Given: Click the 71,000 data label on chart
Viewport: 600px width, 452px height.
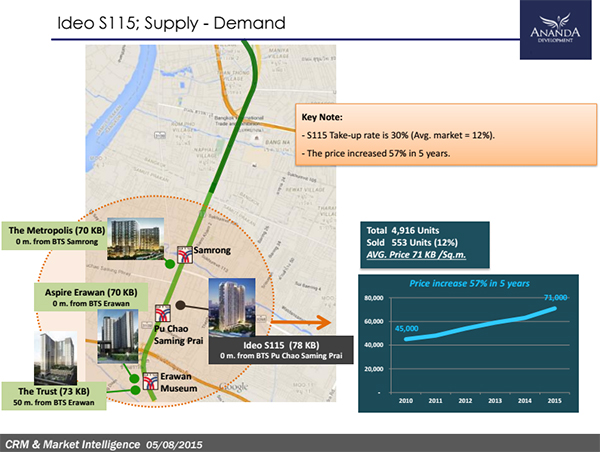Looking at the screenshot, I should (555, 298).
